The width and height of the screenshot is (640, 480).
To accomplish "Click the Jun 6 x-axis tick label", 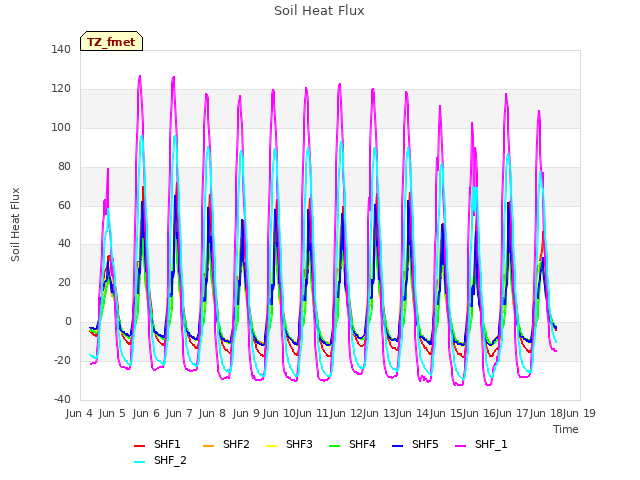I will (146, 413).
